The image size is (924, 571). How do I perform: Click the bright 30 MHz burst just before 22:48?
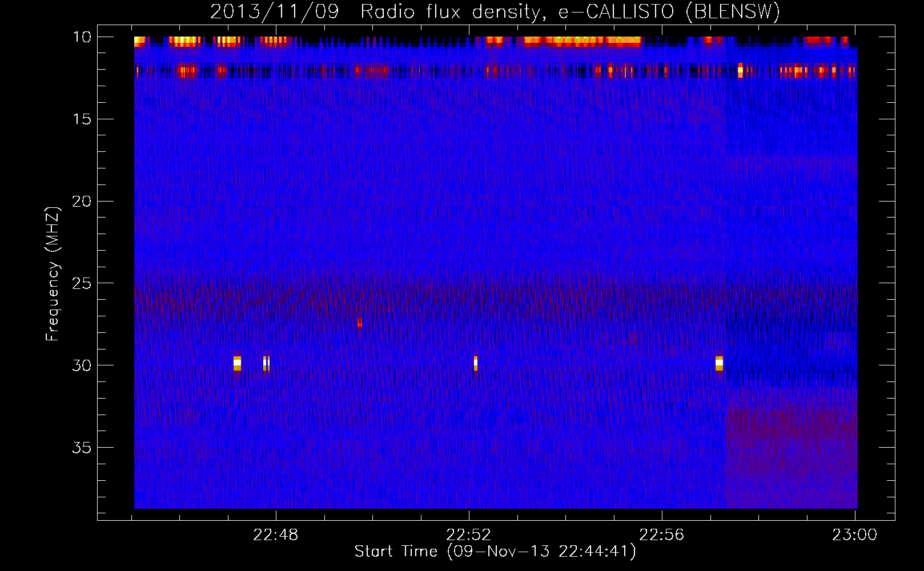click(266, 363)
